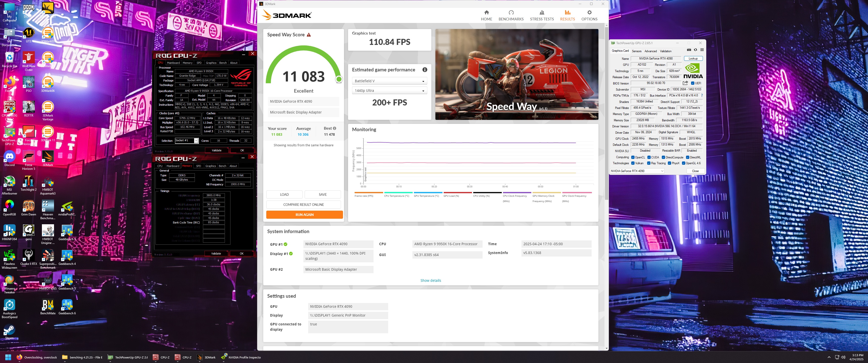Open the Wolf New Order desktop shortcut

29,62
